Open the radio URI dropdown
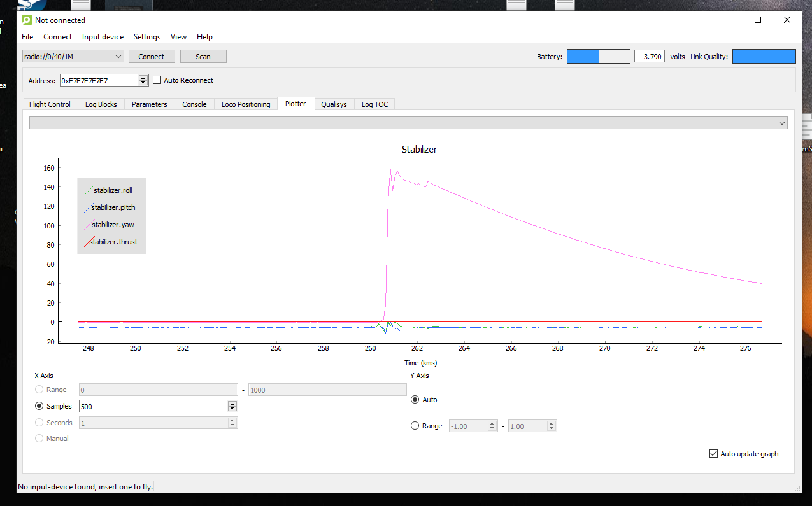The height and width of the screenshot is (506, 812). 73,57
